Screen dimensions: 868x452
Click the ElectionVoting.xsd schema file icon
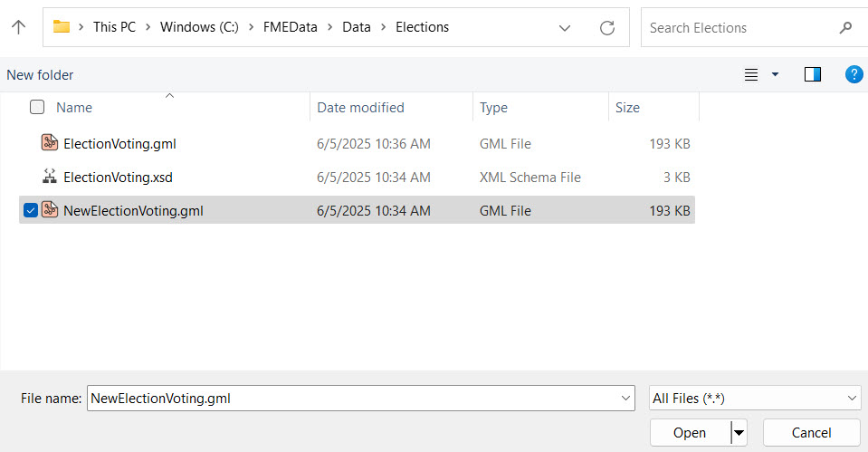coord(50,177)
